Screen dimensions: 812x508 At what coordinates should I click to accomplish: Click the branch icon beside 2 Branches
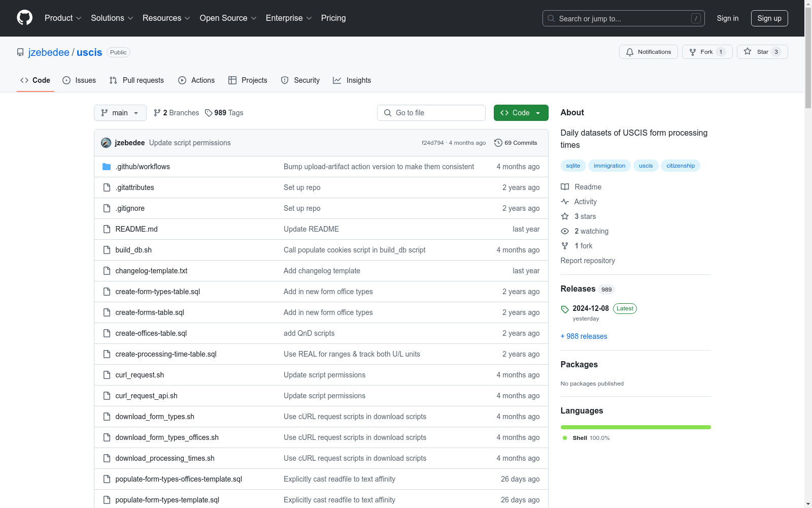pyautogui.click(x=157, y=113)
